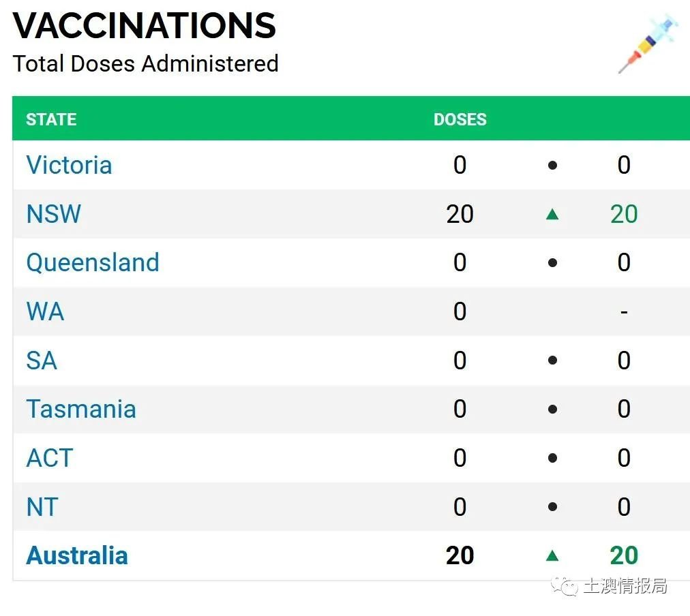Open the Victoria state link

tap(69, 166)
